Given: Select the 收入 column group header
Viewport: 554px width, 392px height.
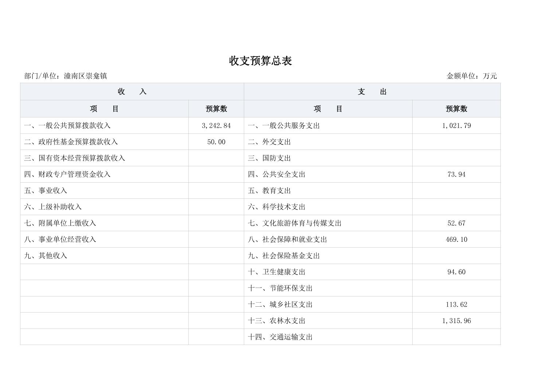Looking at the screenshot, I should (132, 92).
